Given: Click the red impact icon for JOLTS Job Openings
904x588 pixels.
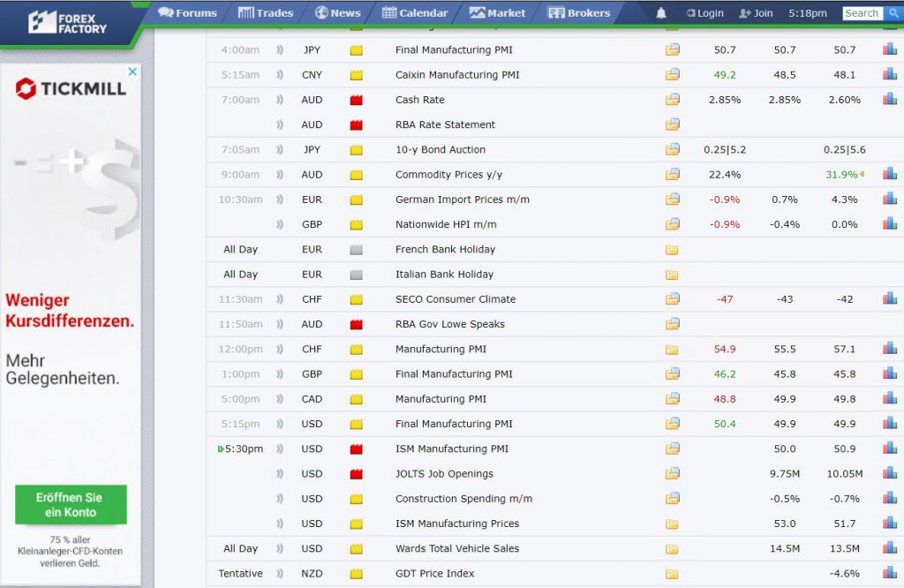Looking at the screenshot, I should pos(357,474).
